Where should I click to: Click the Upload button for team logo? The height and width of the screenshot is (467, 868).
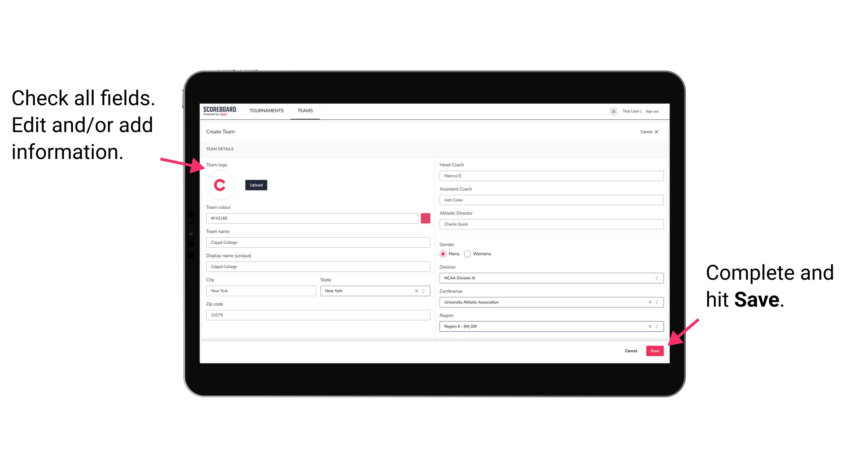pyautogui.click(x=256, y=185)
